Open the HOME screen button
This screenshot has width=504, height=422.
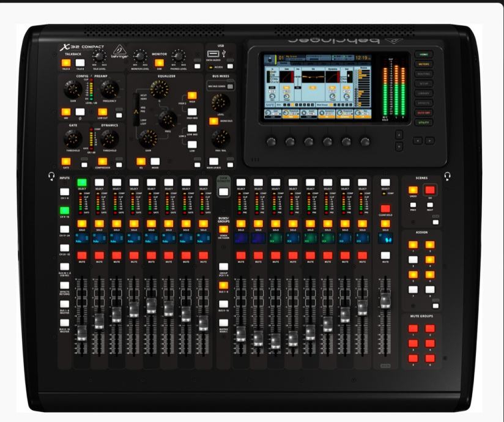(x=424, y=54)
